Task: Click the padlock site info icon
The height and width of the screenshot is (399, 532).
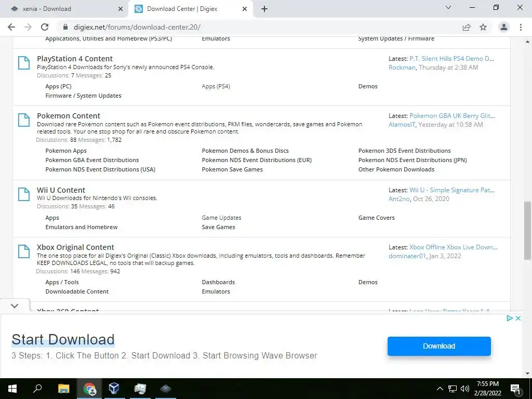Action: [65, 27]
